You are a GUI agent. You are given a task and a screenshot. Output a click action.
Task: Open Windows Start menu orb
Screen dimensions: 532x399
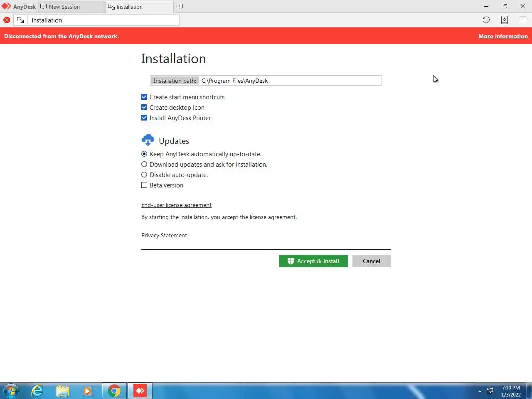(11, 391)
